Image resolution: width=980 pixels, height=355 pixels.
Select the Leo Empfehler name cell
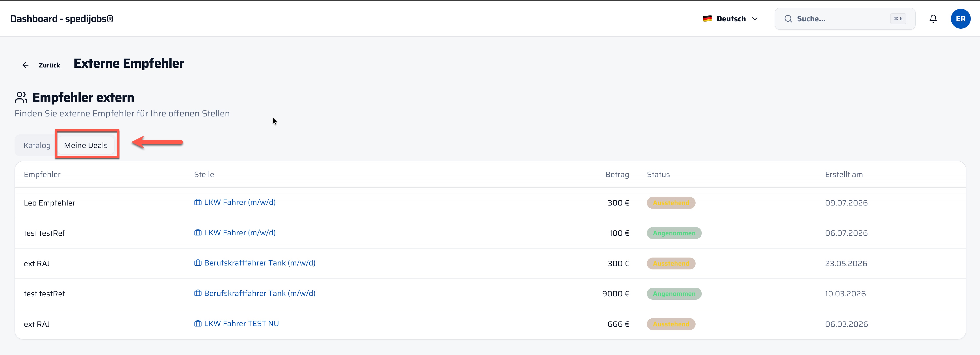click(x=49, y=203)
